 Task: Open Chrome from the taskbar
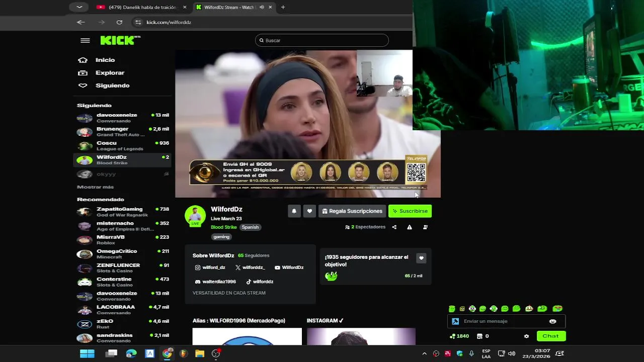point(167,353)
